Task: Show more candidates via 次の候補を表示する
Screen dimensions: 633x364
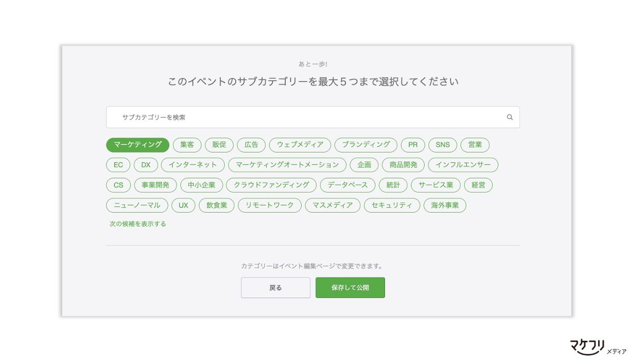Action: pyautogui.click(x=138, y=224)
